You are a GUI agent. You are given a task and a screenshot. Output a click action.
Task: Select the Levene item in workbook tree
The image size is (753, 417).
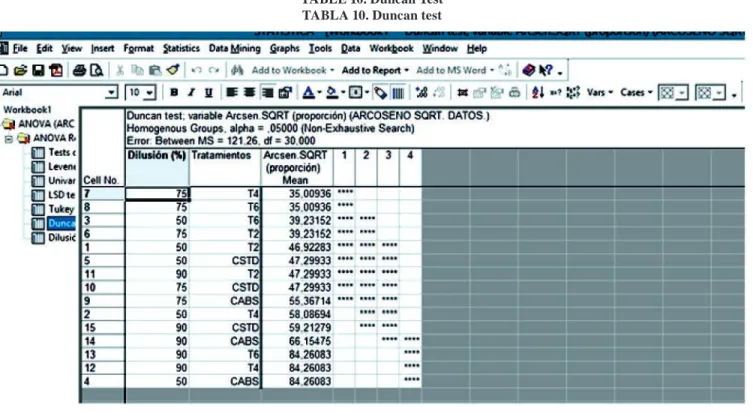54,167
